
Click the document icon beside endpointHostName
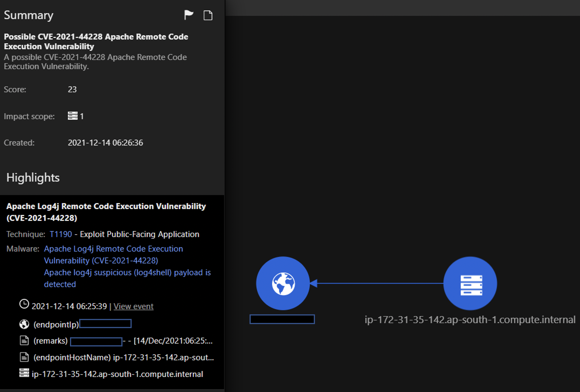point(24,357)
